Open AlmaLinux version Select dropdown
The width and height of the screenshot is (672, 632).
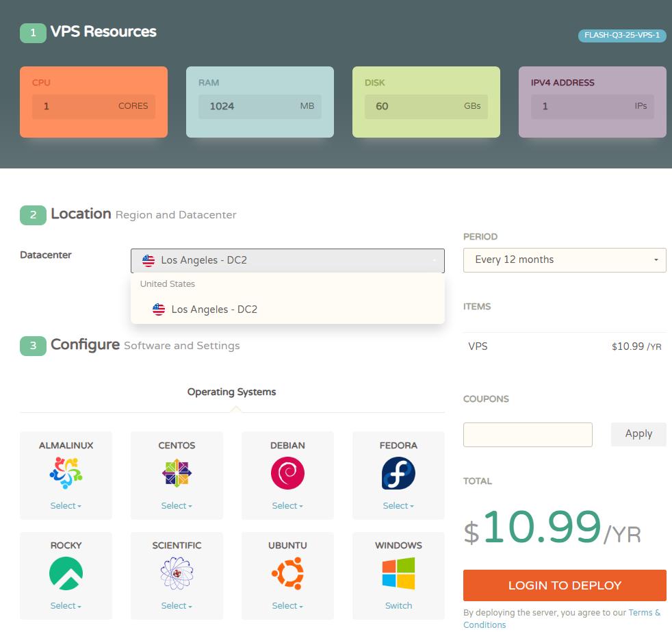pyautogui.click(x=66, y=506)
